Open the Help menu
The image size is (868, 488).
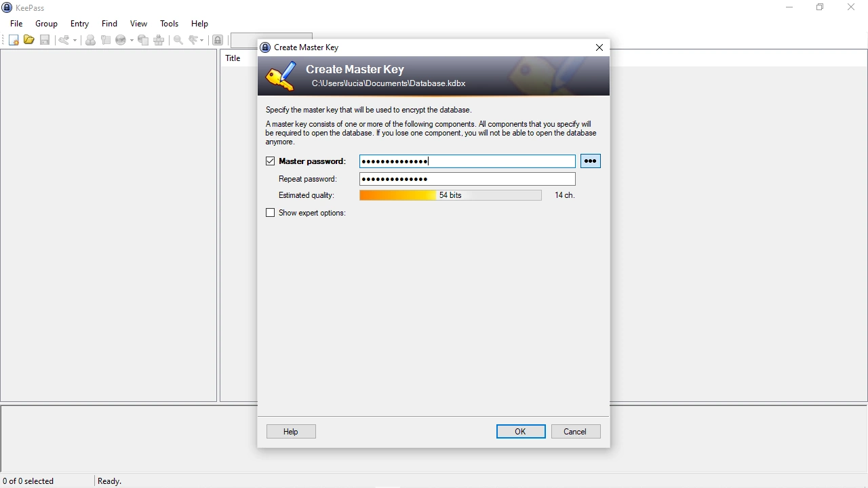199,23
